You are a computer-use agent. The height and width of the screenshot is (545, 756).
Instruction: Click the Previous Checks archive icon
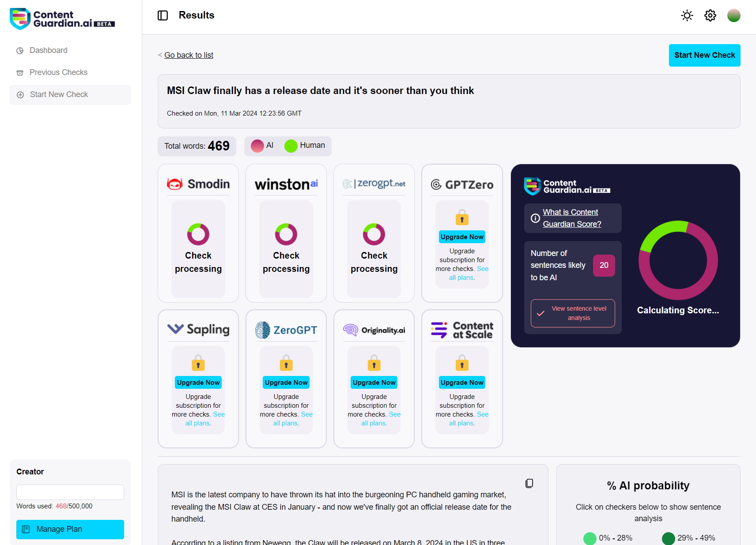tap(20, 73)
